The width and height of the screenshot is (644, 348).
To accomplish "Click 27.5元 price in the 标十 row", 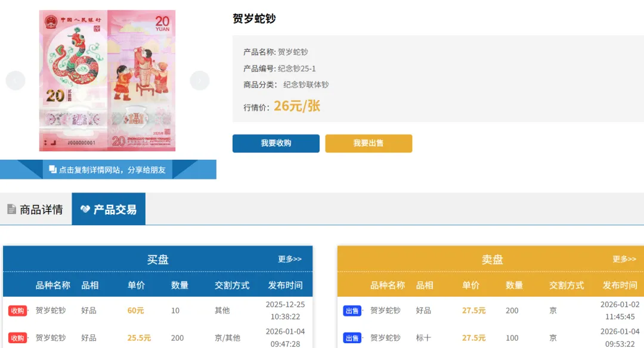I will coord(474,338).
